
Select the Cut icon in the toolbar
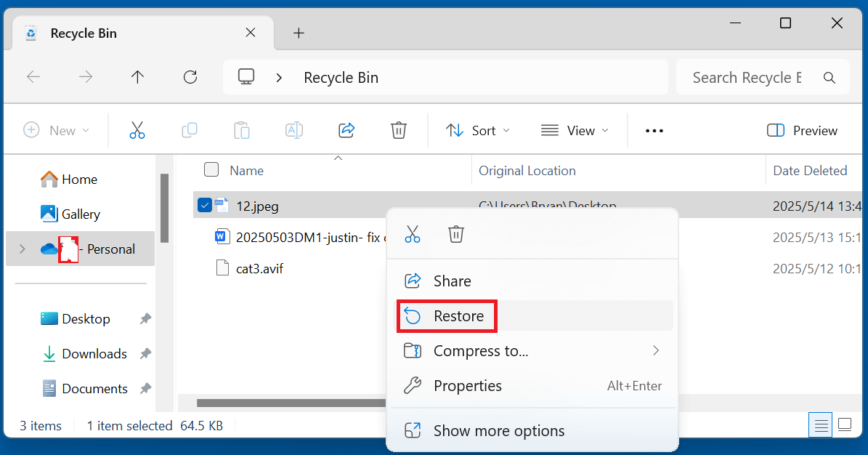point(137,130)
